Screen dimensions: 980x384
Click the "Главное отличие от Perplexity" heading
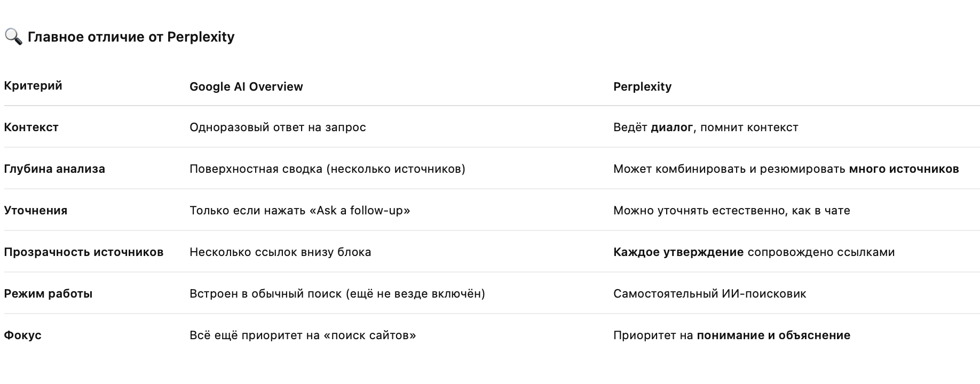131,37
